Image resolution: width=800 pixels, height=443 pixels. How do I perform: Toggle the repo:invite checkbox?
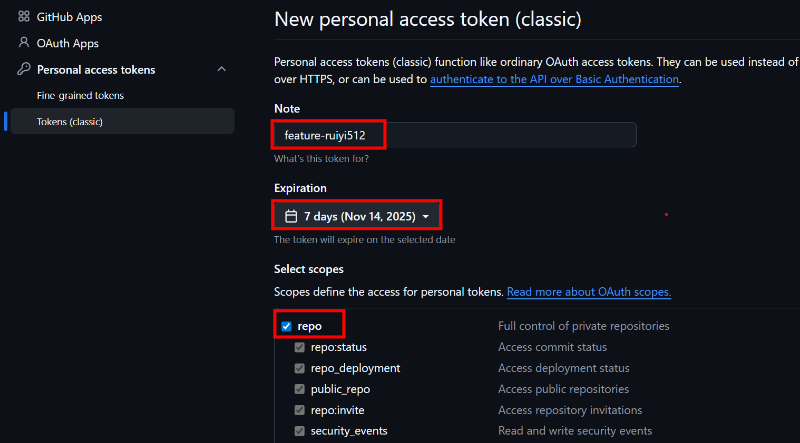pyautogui.click(x=300, y=410)
